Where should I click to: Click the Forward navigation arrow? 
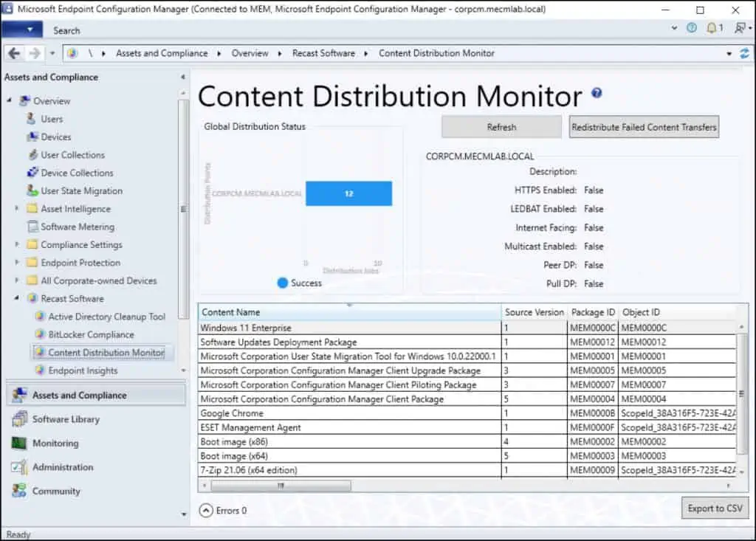(34, 53)
